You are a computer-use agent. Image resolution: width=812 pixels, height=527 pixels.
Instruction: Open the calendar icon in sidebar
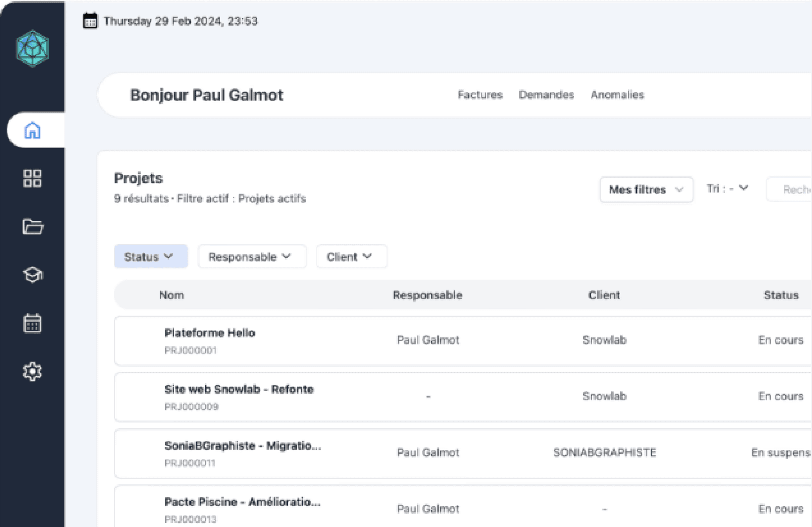(x=32, y=323)
